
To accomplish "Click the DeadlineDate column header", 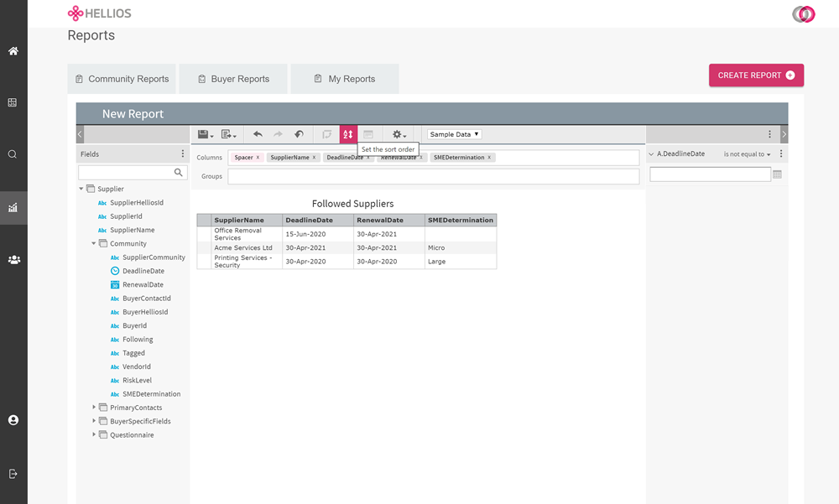I will tap(318, 220).
